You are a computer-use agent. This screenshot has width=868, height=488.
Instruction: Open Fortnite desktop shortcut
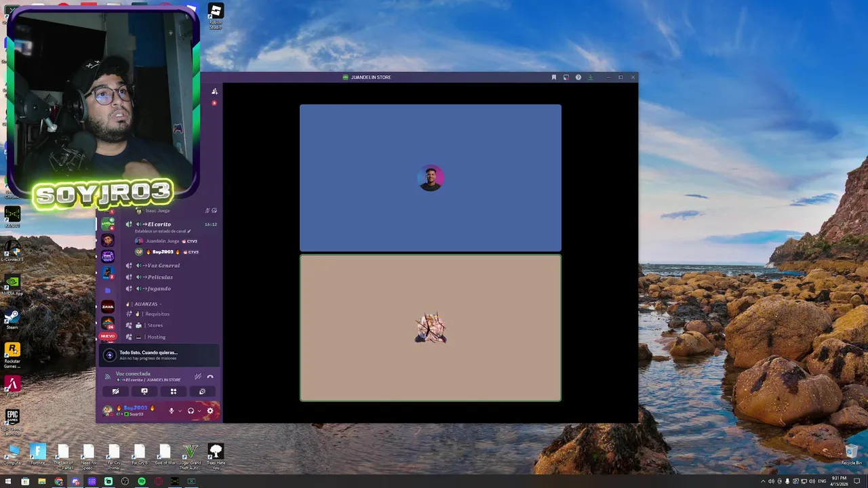coord(38,454)
